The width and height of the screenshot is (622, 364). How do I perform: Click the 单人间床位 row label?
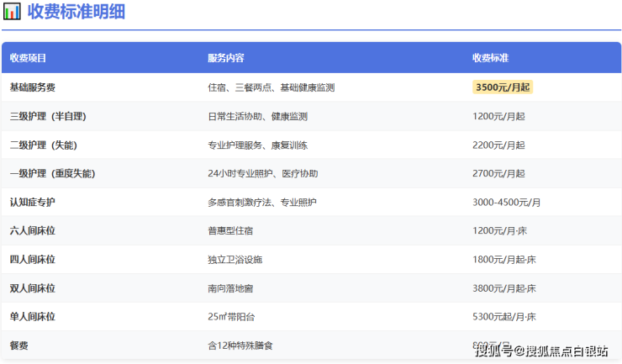(x=33, y=317)
